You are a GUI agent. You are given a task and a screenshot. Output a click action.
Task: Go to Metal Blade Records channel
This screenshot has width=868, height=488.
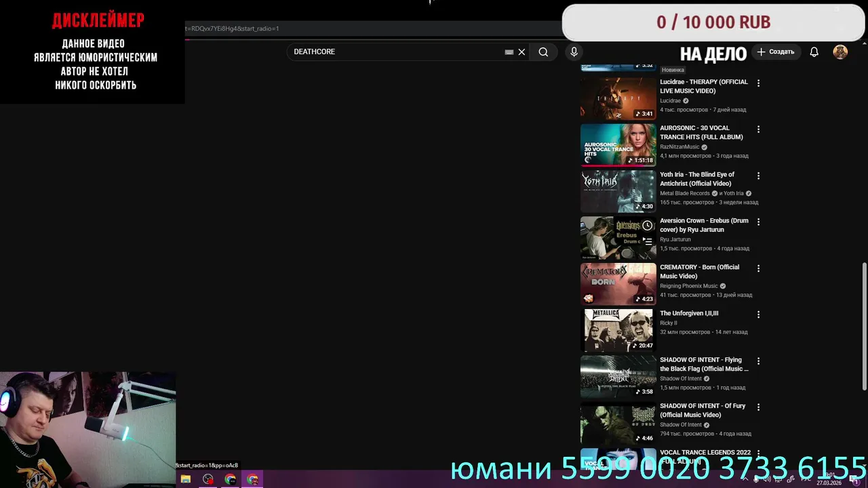[x=685, y=193]
